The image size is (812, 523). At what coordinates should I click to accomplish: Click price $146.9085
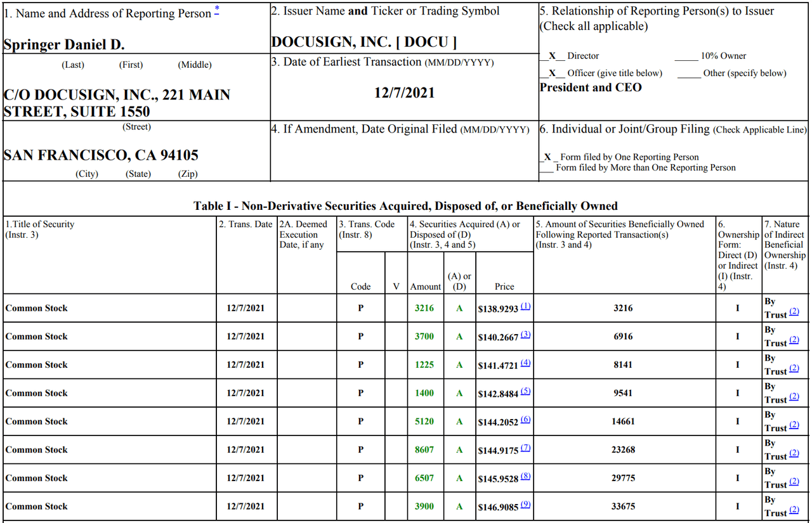click(498, 507)
